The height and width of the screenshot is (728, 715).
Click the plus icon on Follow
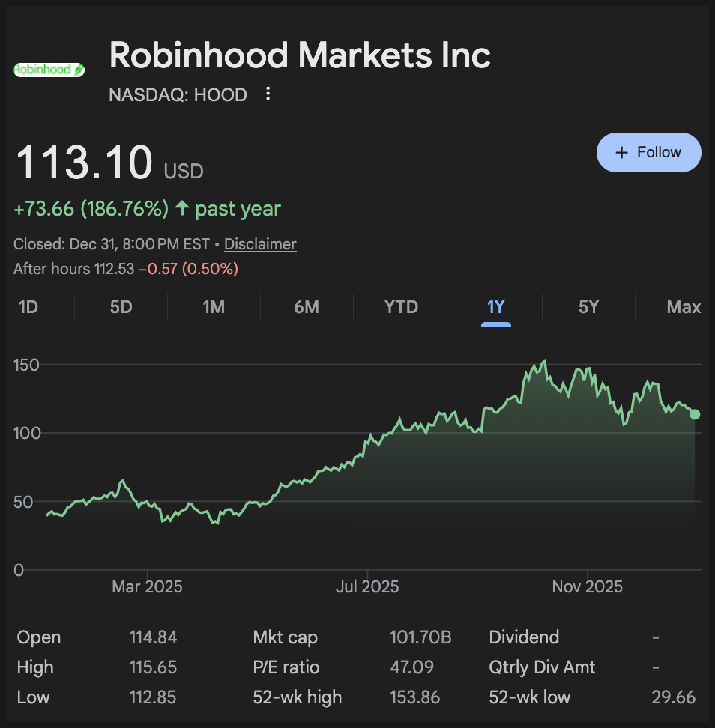click(x=621, y=153)
